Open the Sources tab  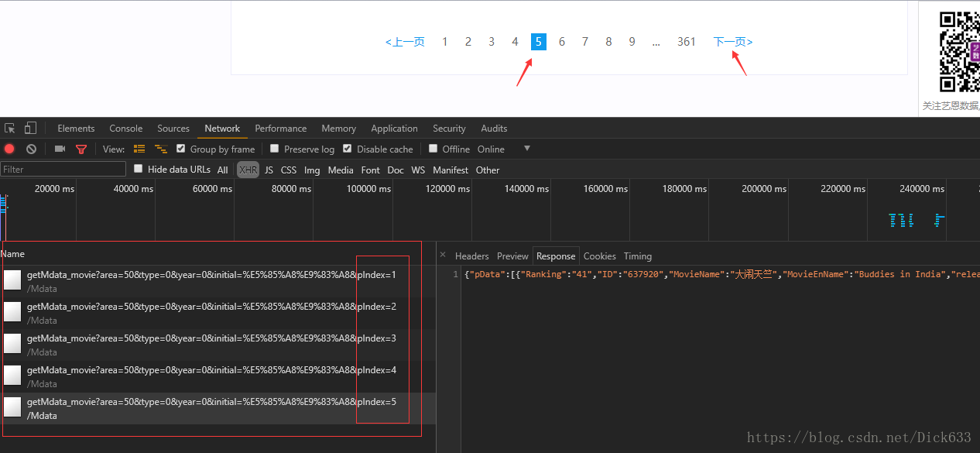pyautogui.click(x=173, y=129)
